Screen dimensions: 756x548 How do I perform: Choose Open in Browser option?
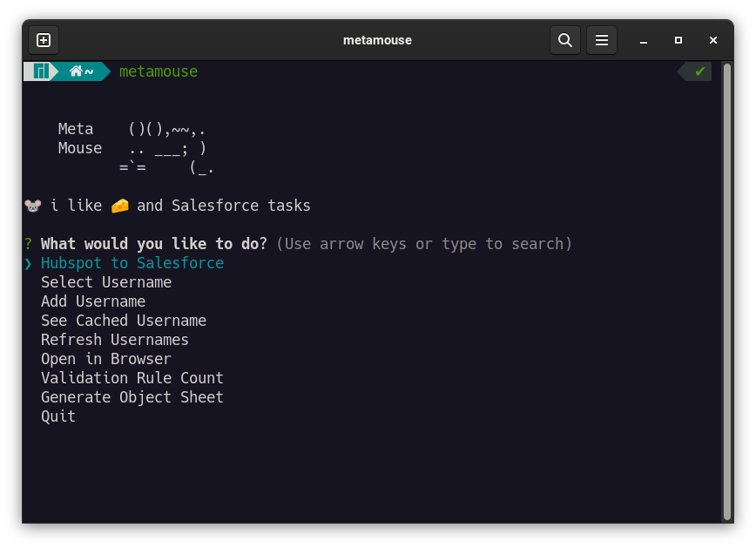[x=106, y=359]
